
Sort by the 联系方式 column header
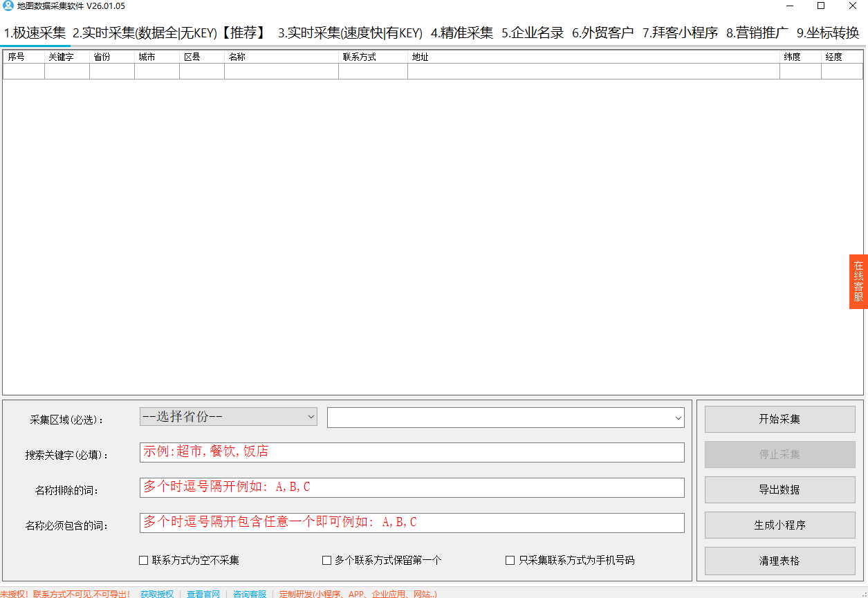tap(373, 57)
